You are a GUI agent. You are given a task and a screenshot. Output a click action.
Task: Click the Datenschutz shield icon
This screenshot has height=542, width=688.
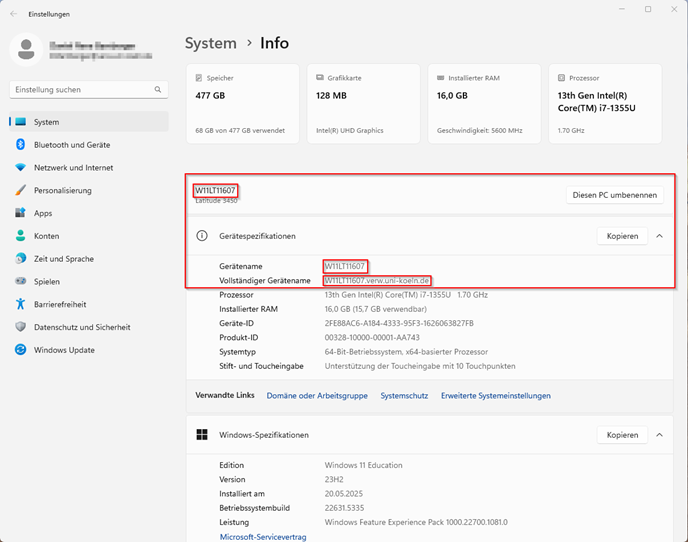(21, 327)
